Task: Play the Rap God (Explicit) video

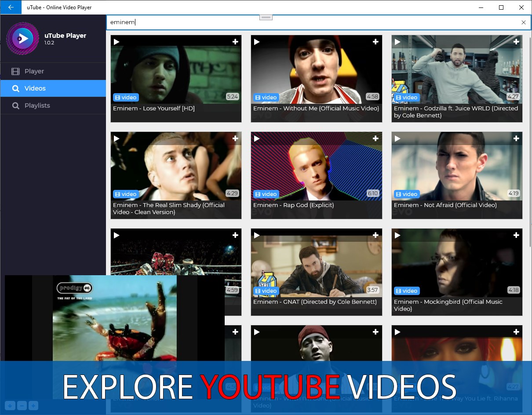Action: tap(257, 138)
